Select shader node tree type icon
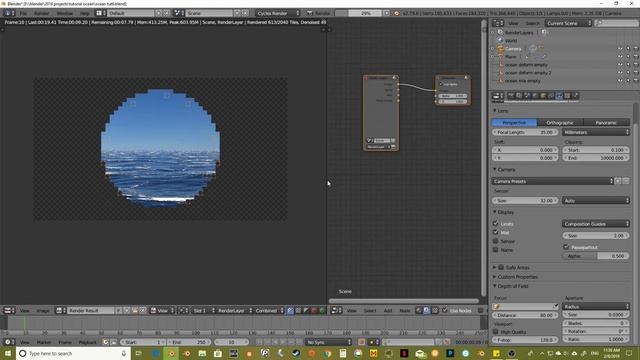The width and height of the screenshot is (640, 360). click(x=418, y=311)
